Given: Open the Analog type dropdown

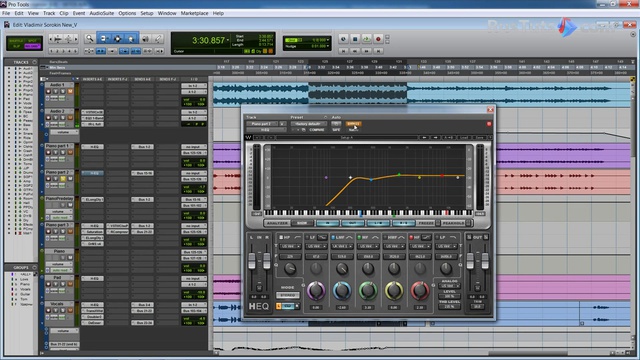Looking at the screenshot, I should (449, 286).
